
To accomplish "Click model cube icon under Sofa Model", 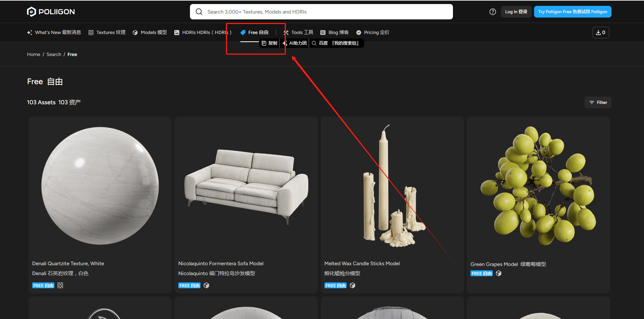I will pyautogui.click(x=206, y=285).
